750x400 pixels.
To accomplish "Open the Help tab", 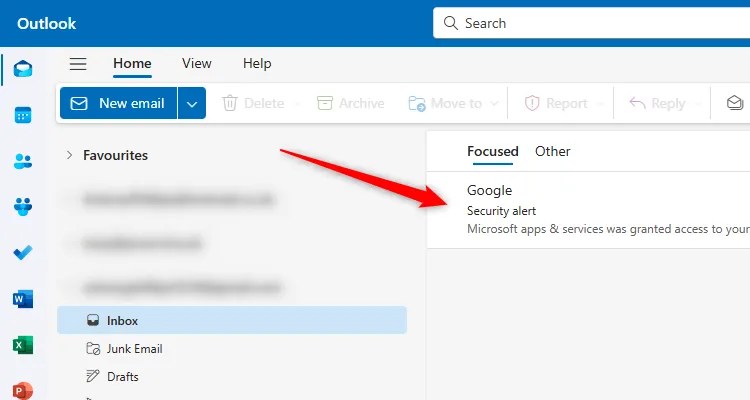I will click(257, 63).
